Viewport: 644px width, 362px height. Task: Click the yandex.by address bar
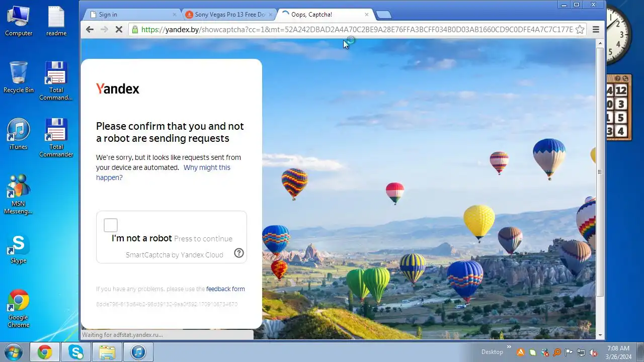click(x=357, y=29)
